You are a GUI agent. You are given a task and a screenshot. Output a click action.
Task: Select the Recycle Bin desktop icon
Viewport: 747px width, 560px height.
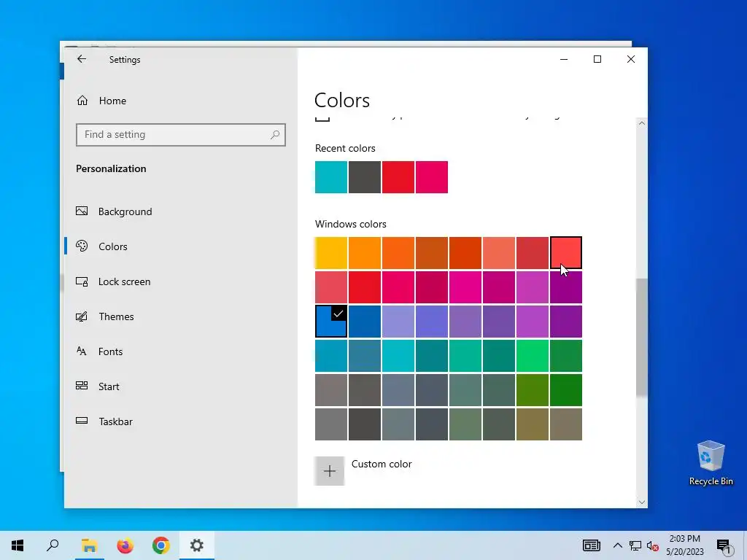point(711,463)
